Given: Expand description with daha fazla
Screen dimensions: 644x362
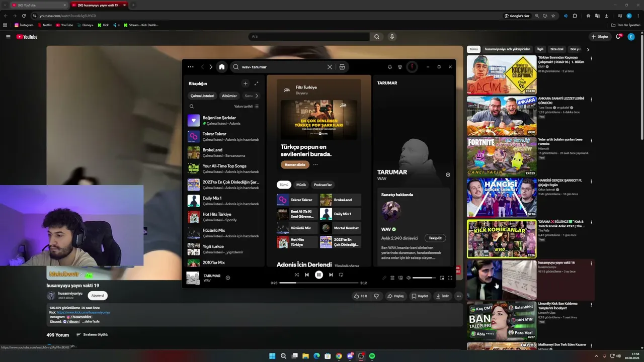Looking at the screenshot, I should click(x=91, y=322).
